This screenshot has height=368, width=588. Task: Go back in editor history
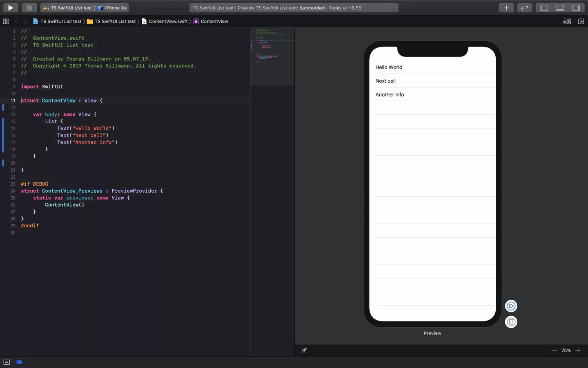[x=16, y=21]
